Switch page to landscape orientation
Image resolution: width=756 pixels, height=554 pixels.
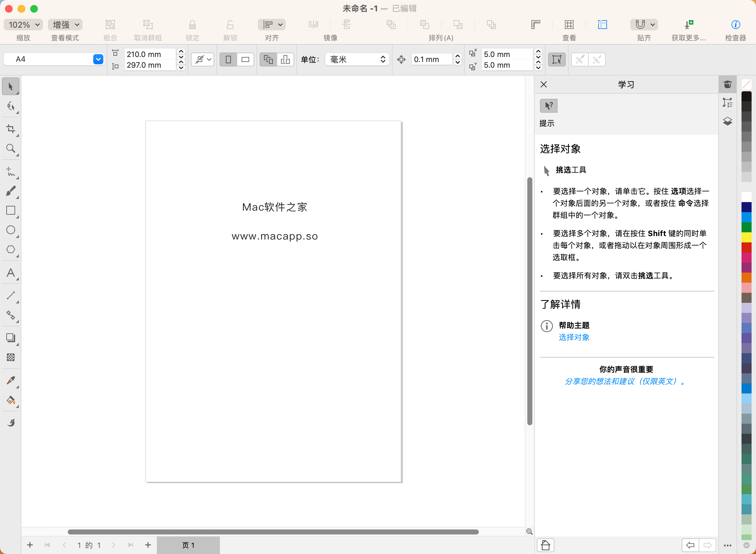245,60
